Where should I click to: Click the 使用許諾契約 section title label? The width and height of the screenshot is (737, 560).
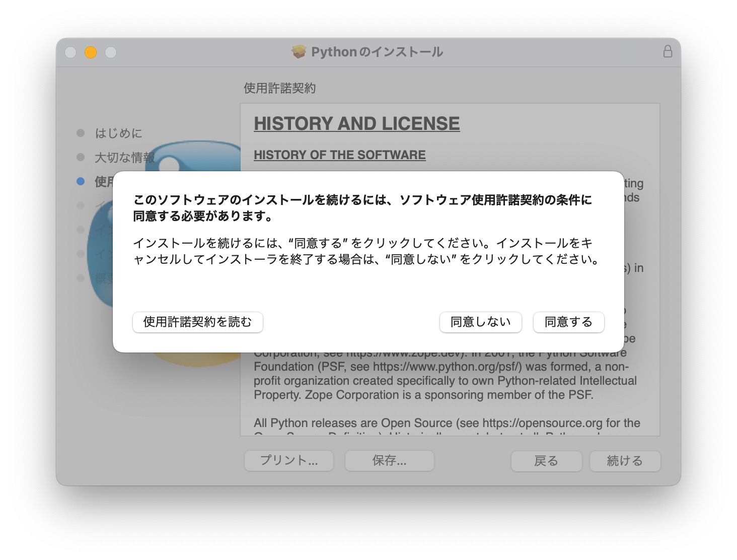pos(279,88)
